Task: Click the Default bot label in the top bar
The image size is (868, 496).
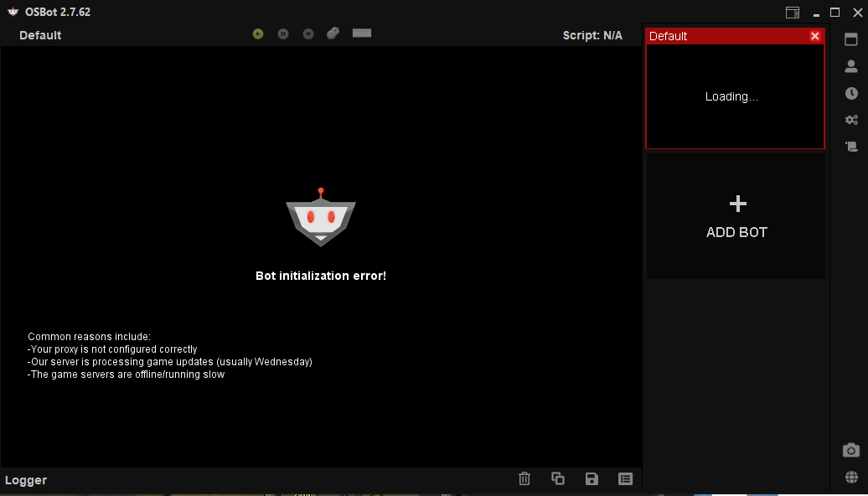Action: click(40, 35)
